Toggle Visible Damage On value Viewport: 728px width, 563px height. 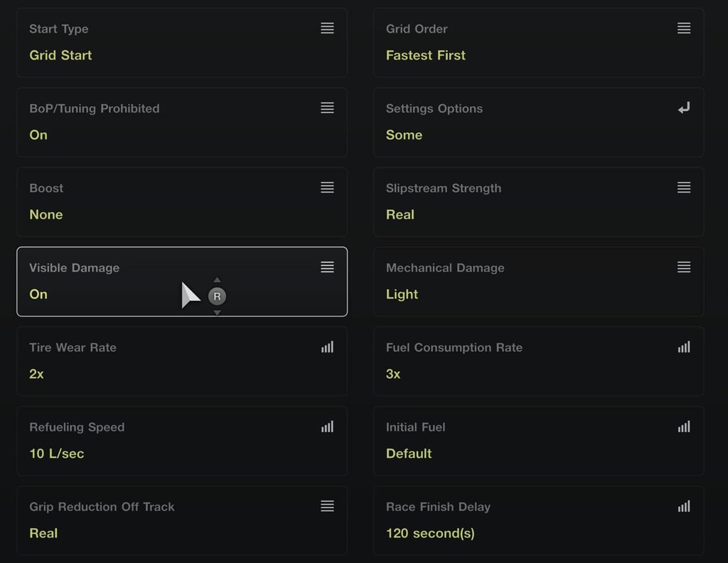(x=38, y=294)
